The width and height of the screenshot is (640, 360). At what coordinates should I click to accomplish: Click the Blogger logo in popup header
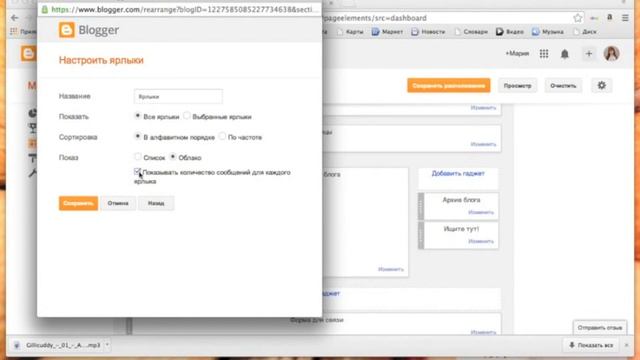point(89,30)
